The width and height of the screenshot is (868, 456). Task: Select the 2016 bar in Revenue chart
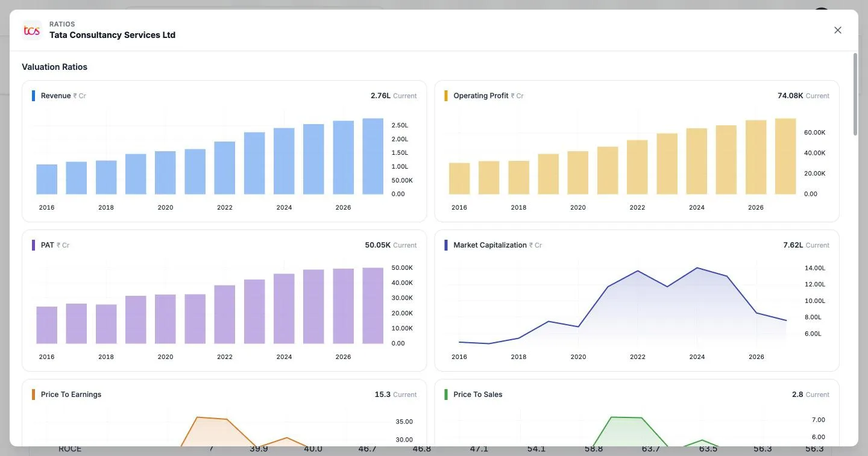47,179
